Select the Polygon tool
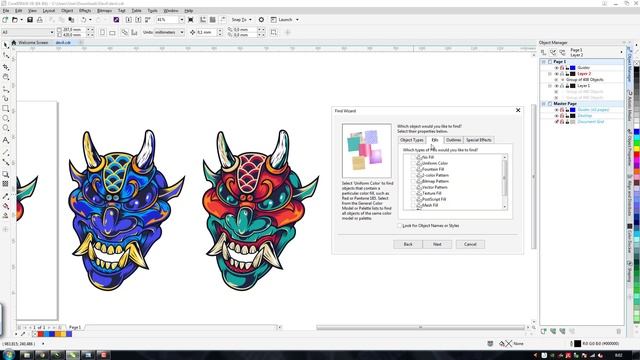The image size is (640, 360). [x=6, y=128]
